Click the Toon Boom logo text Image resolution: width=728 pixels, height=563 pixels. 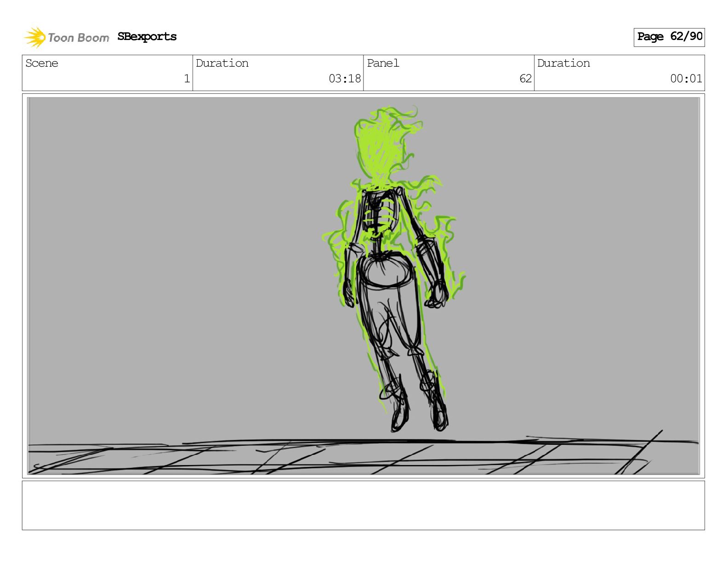click(x=78, y=38)
